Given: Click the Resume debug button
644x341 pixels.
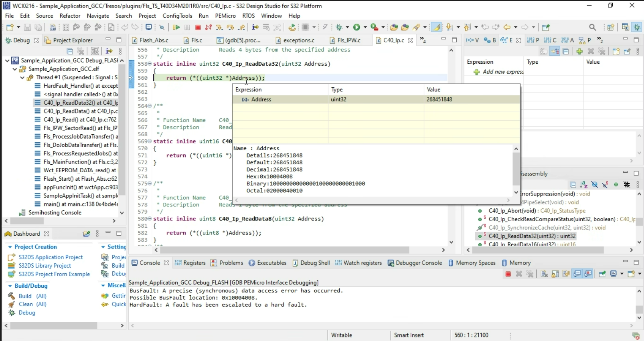Looking at the screenshot, I should coord(176,27).
